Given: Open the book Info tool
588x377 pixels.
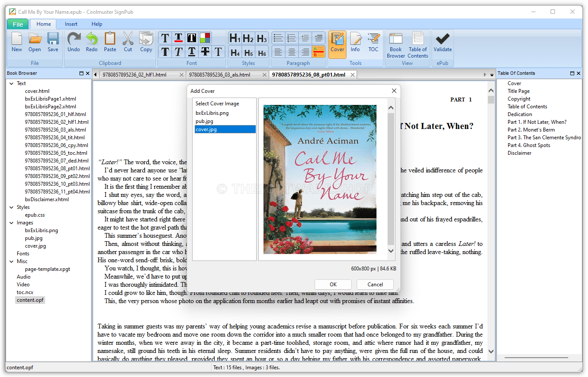Looking at the screenshot, I should click(355, 42).
